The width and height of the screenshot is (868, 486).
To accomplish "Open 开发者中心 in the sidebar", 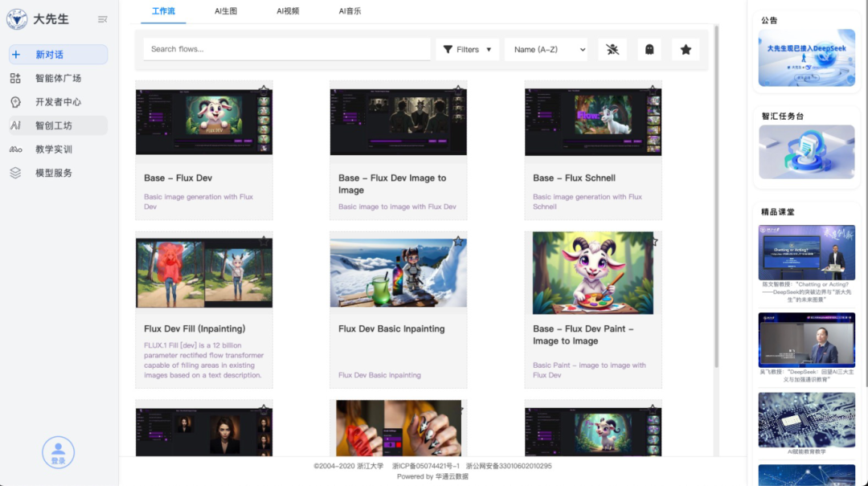I will coord(58,102).
